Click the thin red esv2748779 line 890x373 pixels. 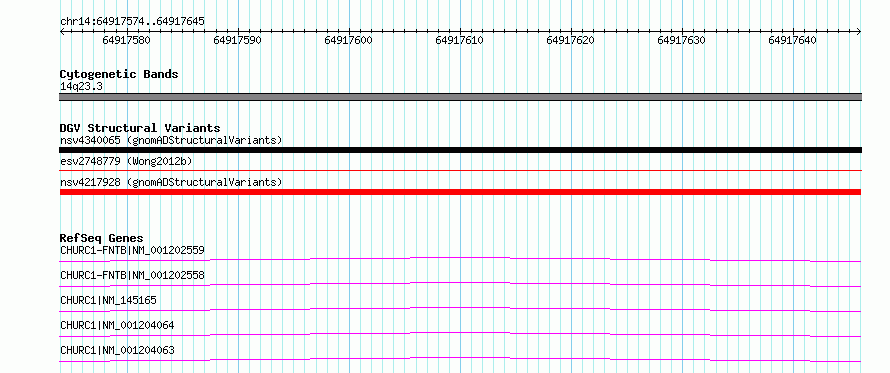460,170
